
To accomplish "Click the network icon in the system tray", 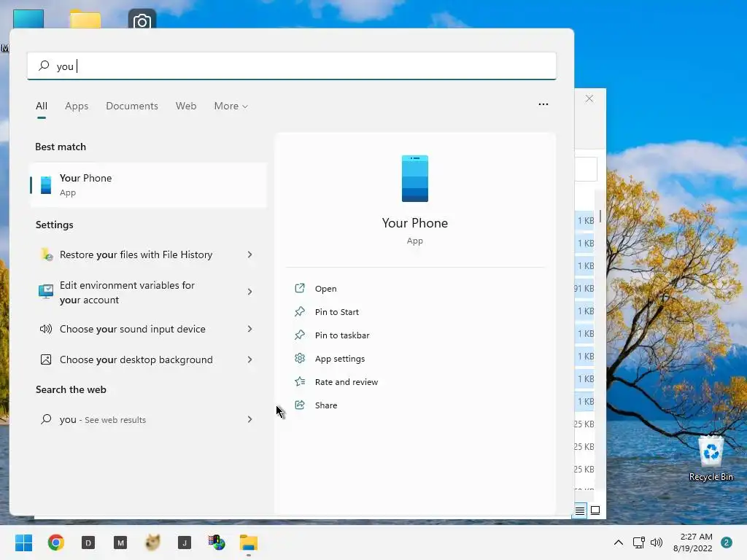I will (x=639, y=542).
